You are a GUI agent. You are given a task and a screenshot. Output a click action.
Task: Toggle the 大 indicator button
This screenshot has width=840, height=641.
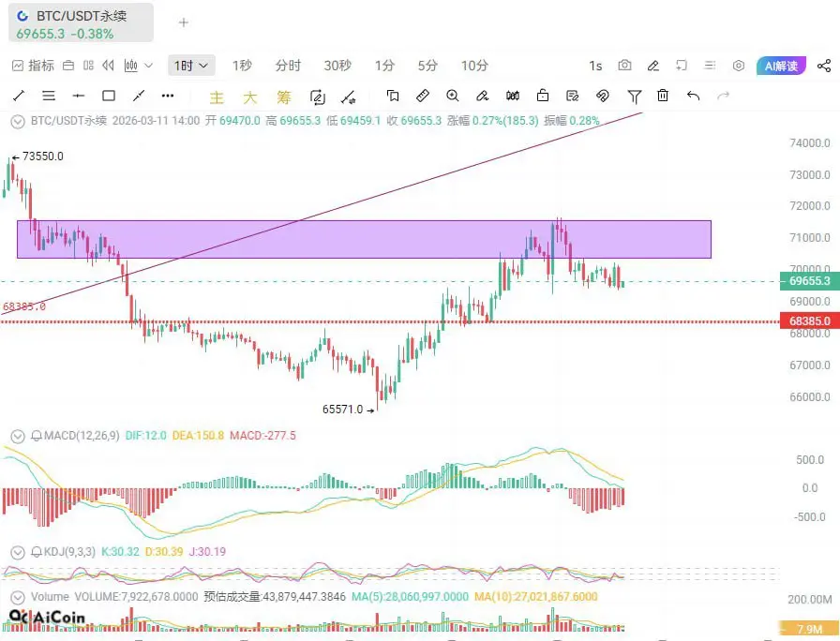250,97
